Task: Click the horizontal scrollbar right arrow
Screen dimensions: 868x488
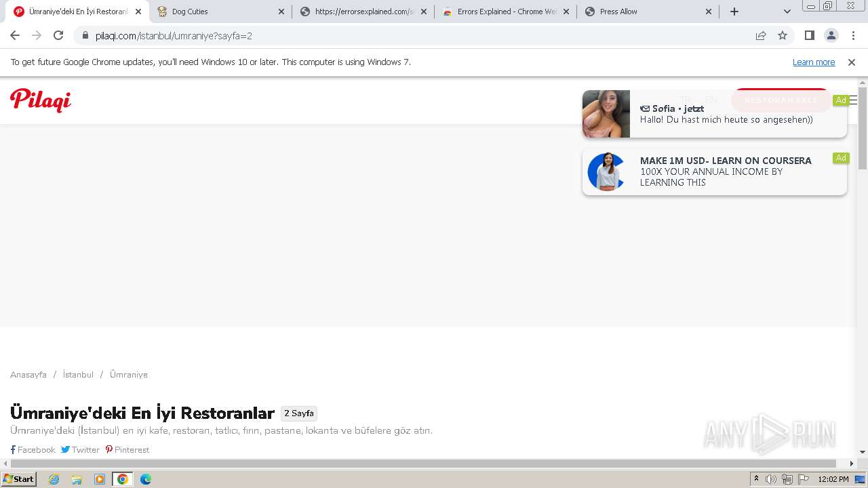Action: click(x=852, y=464)
